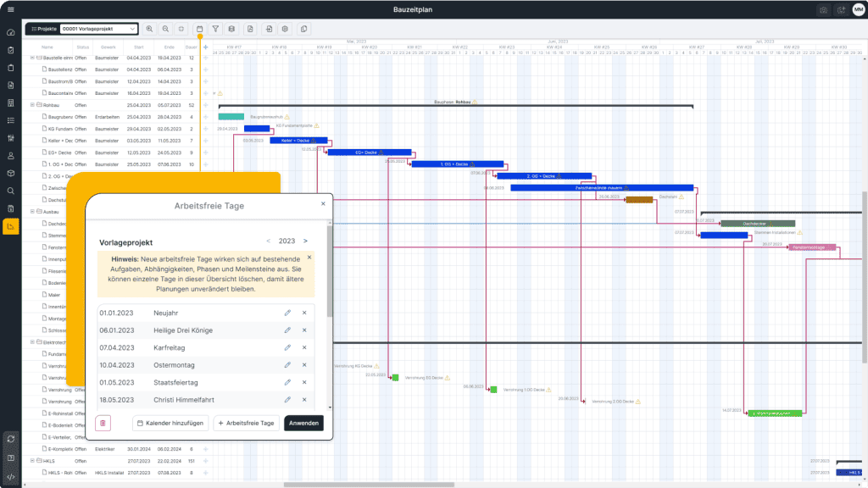Open the hamburger menu at top left

(x=10, y=9)
